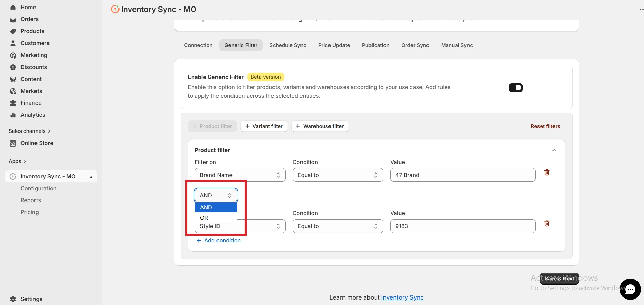The width and height of the screenshot is (644, 305).
Task: Go to the Publication tab
Action: tap(376, 45)
